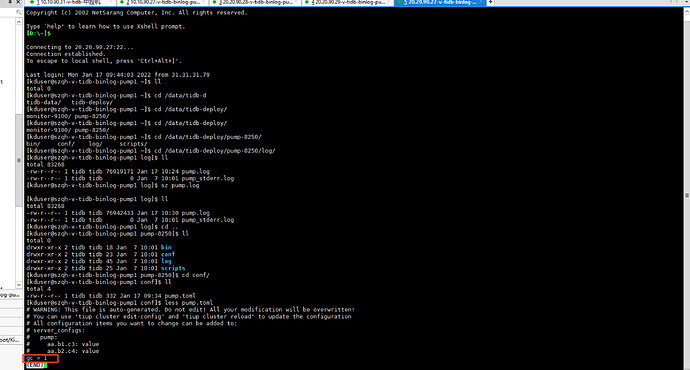Click the "gc = 1" config line

coord(37,358)
